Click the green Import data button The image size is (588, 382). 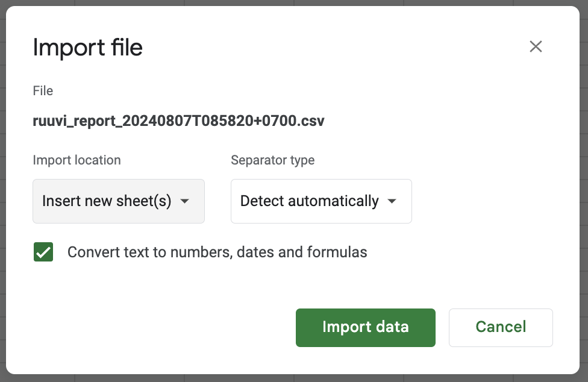pos(366,328)
